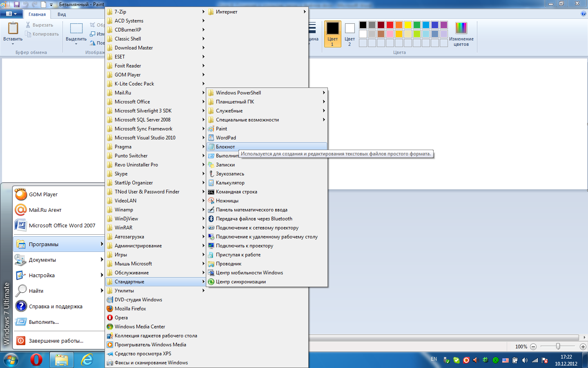Click the Приступая к работе icon
This screenshot has height=368, width=588.
211,255
